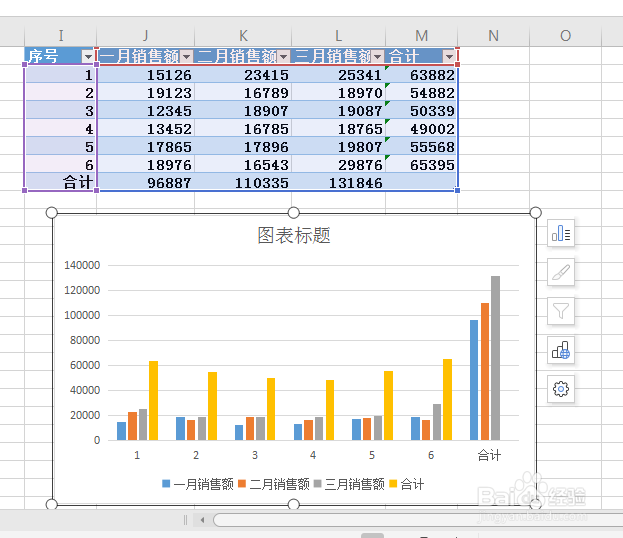This screenshot has height=538, width=623.
Task: Select cell with value 65395
Action: pos(421,164)
